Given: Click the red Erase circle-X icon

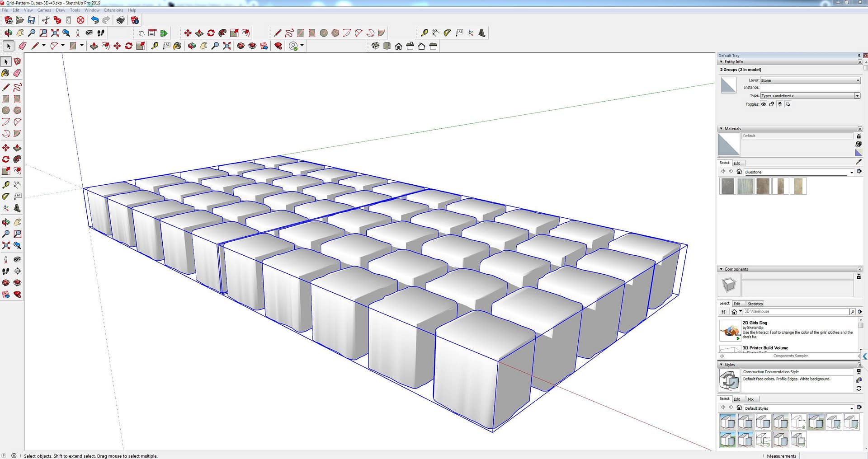Looking at the screenshot, I should pos(80,20).
